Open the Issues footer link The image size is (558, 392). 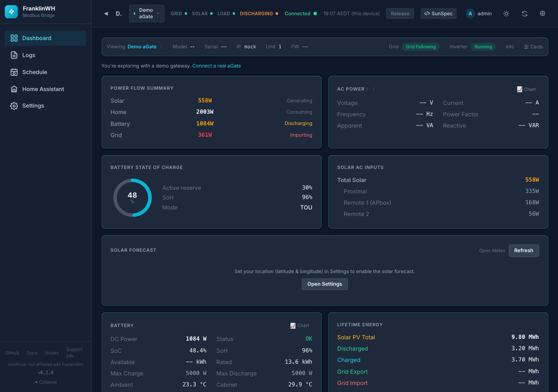click(52, 353)
